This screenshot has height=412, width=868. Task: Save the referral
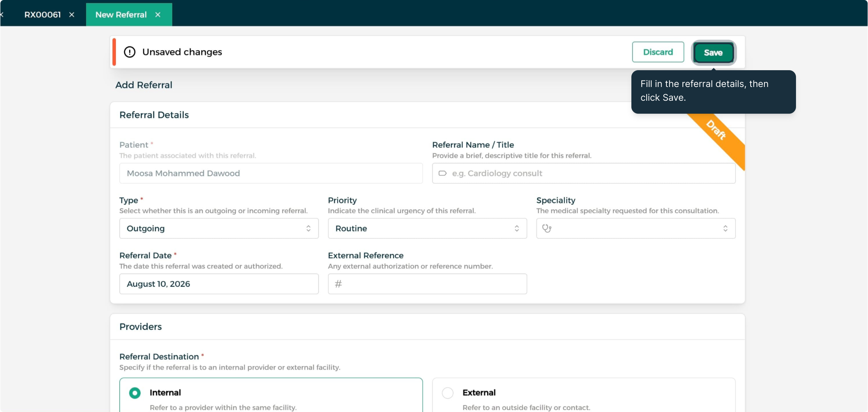[x=713, y=53]
